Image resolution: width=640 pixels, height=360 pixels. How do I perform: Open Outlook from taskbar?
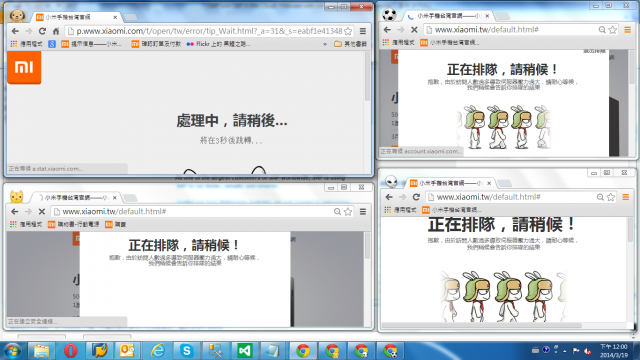[128, 351]
